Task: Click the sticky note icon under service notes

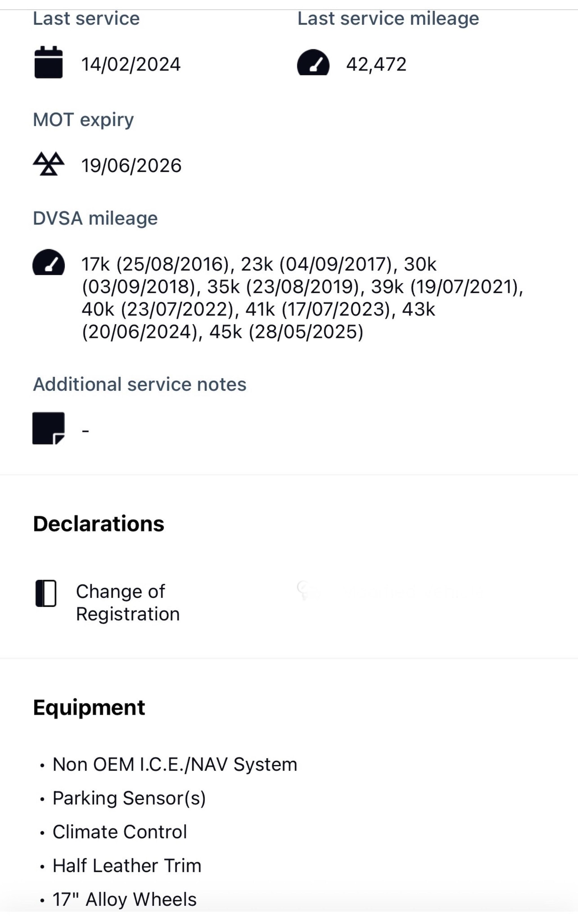Action: (49, 428)
